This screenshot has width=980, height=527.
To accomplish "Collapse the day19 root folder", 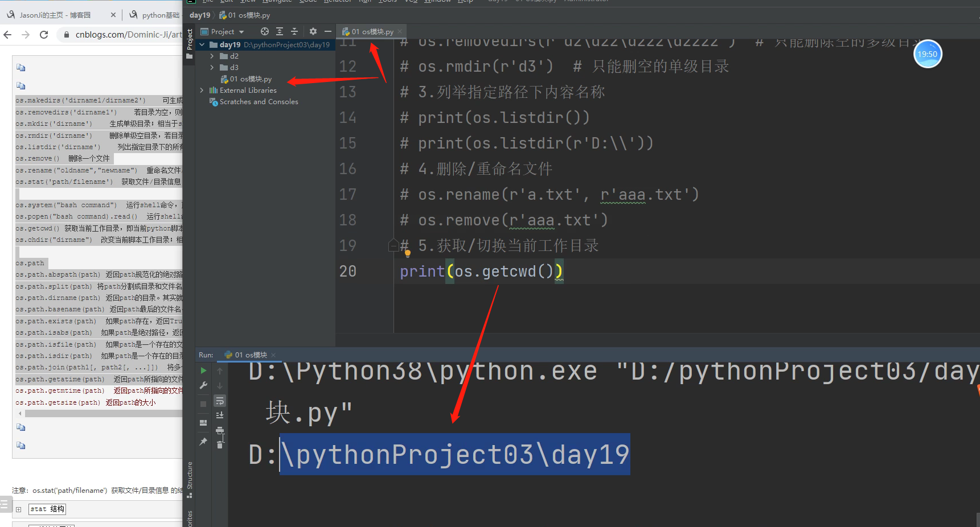I will pos(202,44).
